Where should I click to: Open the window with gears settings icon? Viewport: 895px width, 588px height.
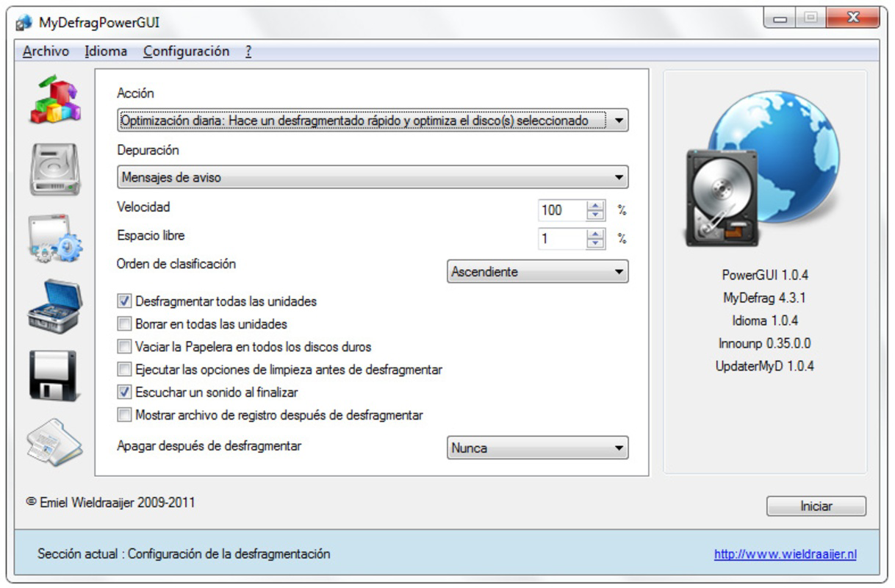click(x=54, y=239)
